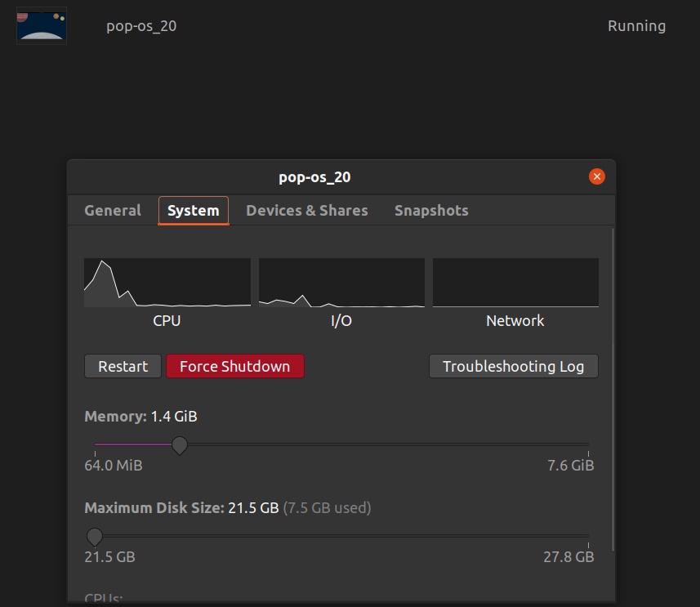Screen dimensions: 700x607
Task: Click the Network activity graph
Action: pyautogui.click(x=515, y=283)
